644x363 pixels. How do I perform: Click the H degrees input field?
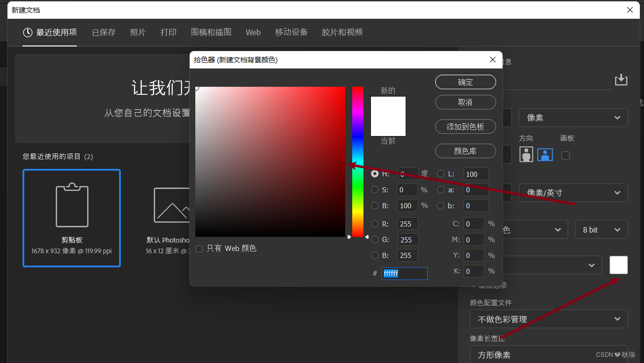[408, 174]
